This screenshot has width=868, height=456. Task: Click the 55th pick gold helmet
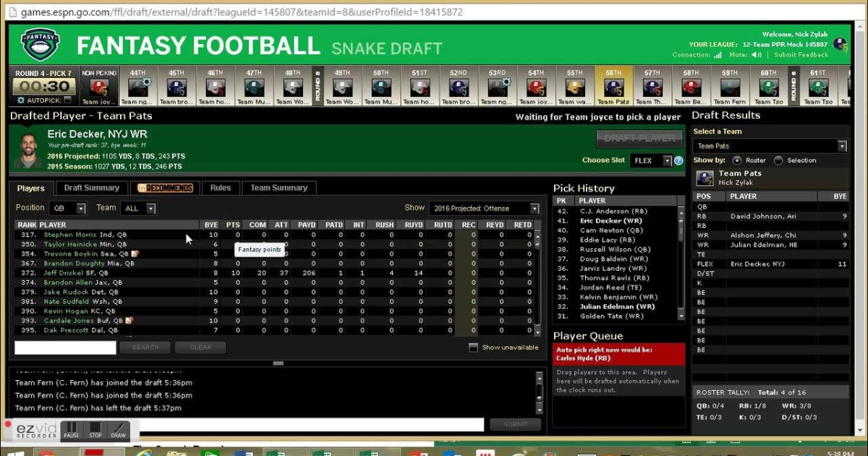pyautogui.click(x=575, y=88)
